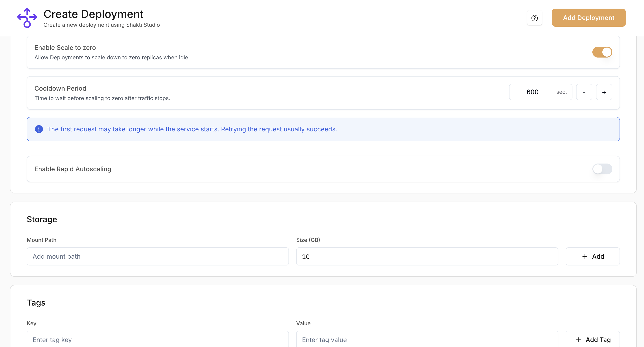Viewport: 644px width, 347px height.
Task: Click the blue info icon in notice banner
Action: click(39, 129)
